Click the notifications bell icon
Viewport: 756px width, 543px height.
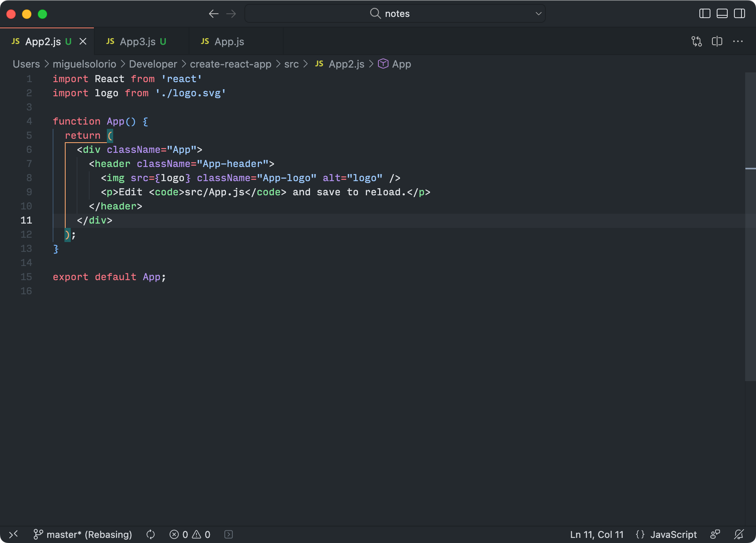click(x=738, y=534)
